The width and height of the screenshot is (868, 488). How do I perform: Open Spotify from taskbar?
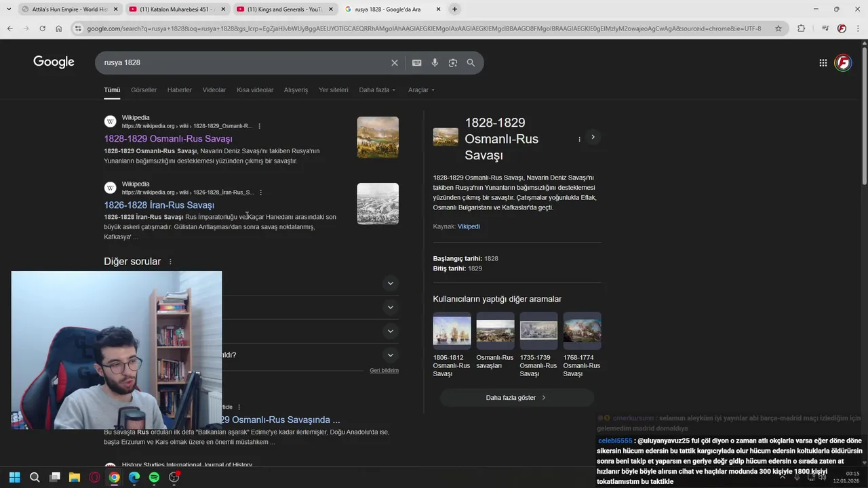coord(154,477)
